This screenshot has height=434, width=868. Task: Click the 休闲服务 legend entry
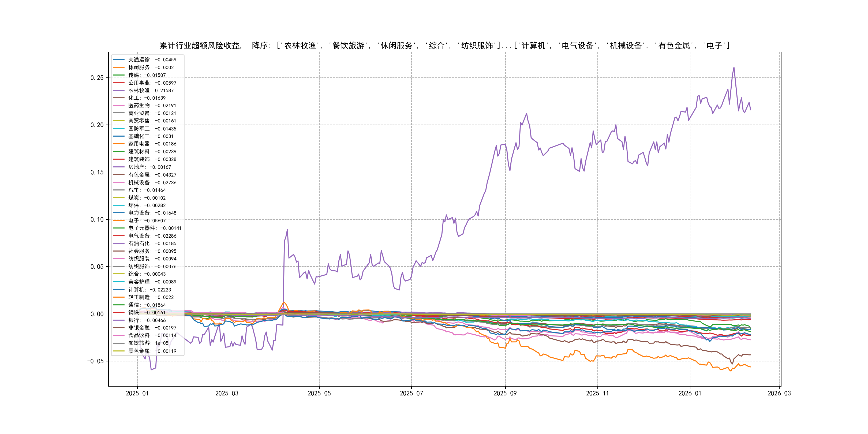(151, 68)
